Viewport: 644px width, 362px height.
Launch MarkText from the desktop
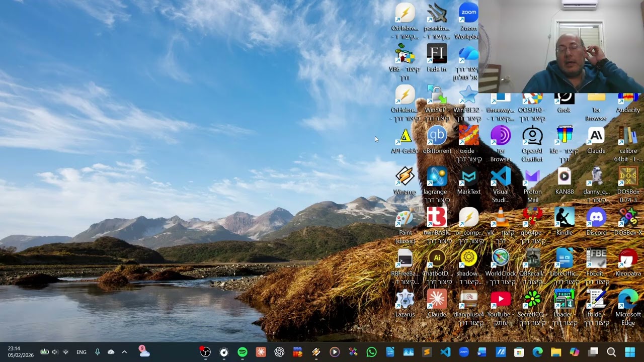468,180
